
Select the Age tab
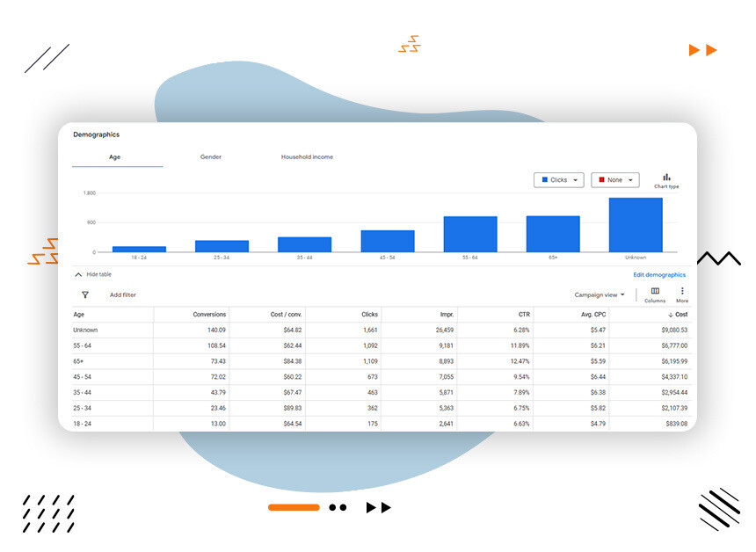[115, 157]
